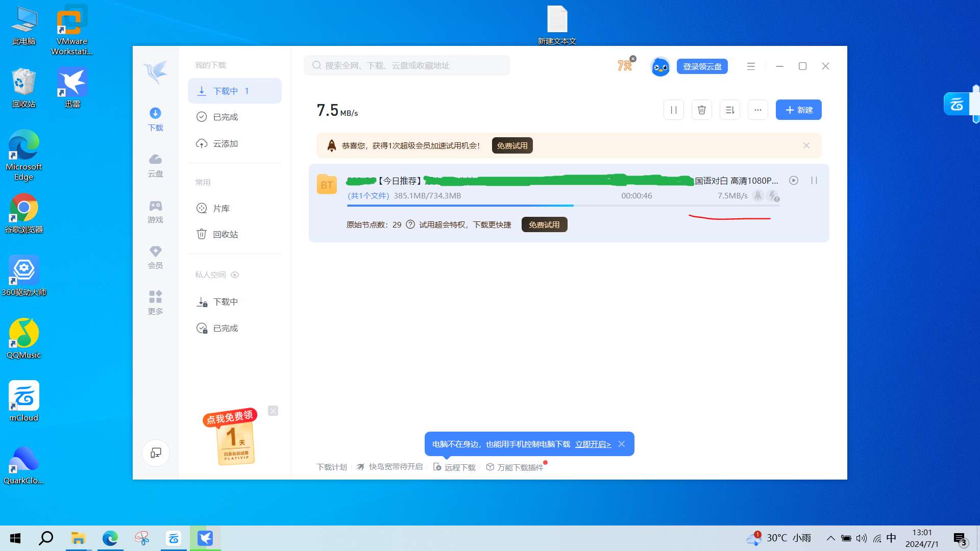Select the 已完成 completed downloads tab

coord(225,117)
